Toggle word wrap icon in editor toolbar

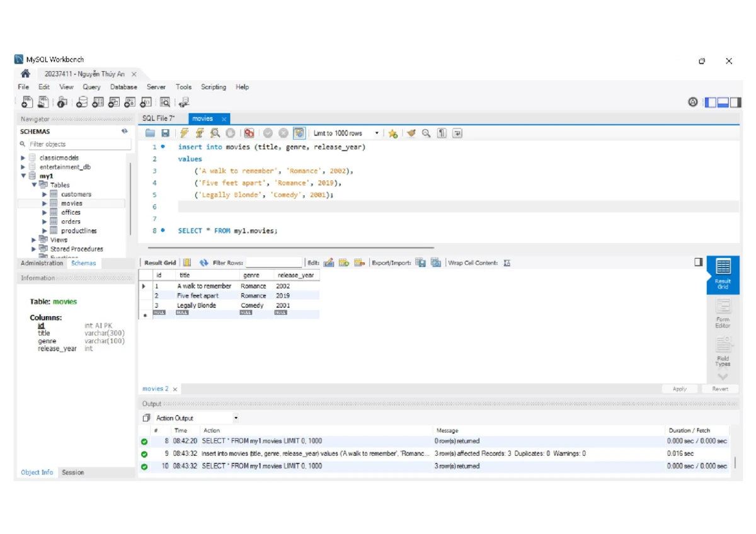coord(457,133)
